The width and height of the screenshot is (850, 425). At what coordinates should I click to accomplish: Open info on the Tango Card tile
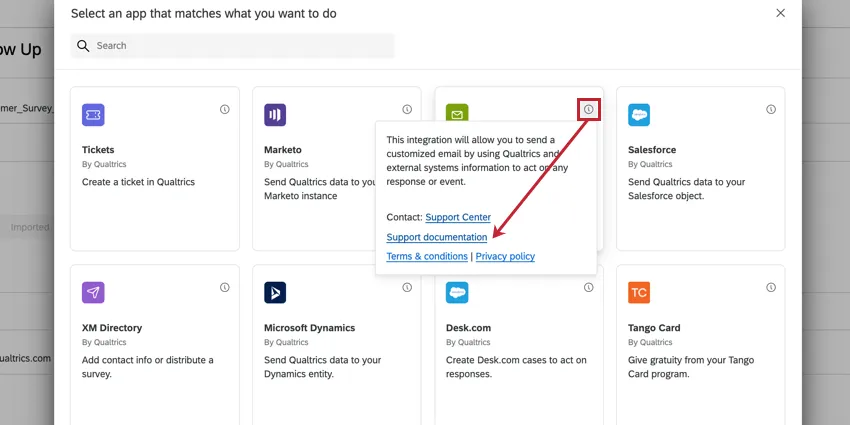pyautogui.click(x=771, y=287)
